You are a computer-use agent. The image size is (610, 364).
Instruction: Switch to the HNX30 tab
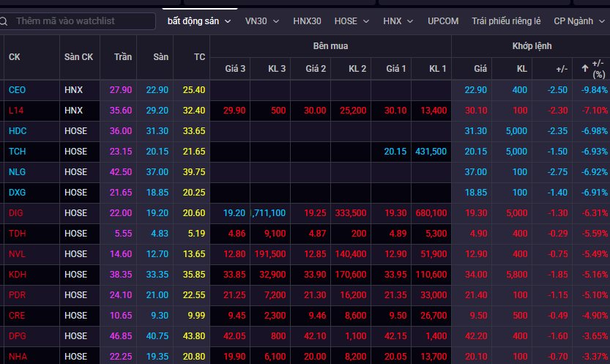pos(307,21)
